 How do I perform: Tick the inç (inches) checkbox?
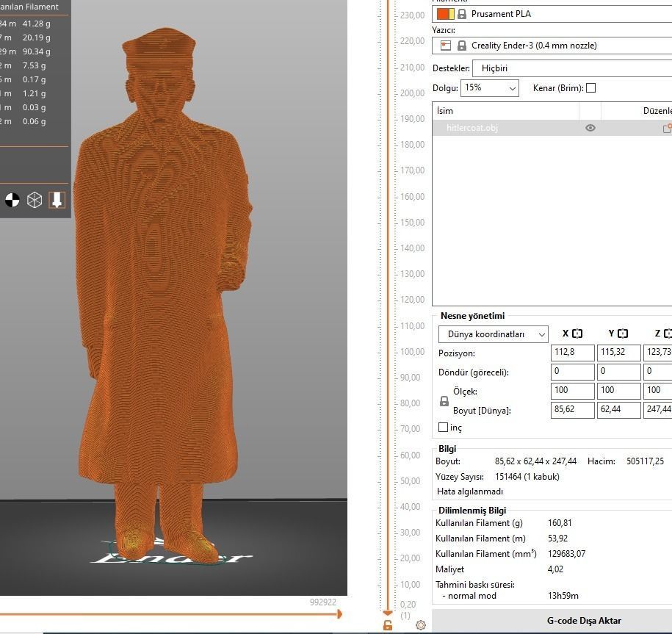(443, 428)
